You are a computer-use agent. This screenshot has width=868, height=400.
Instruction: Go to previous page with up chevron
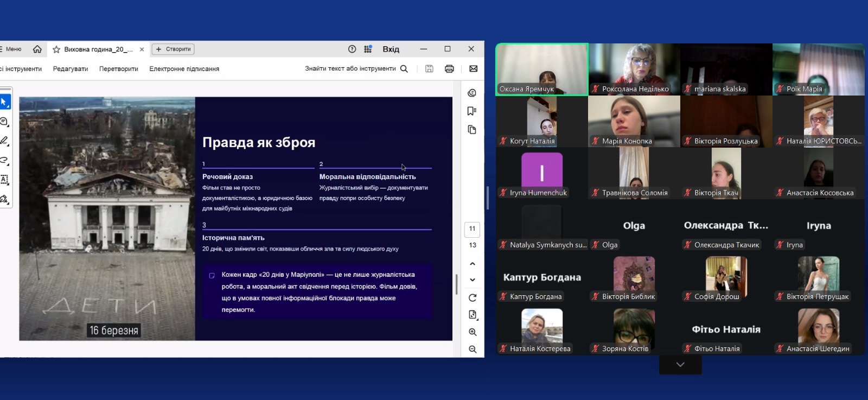pos(473,264)
